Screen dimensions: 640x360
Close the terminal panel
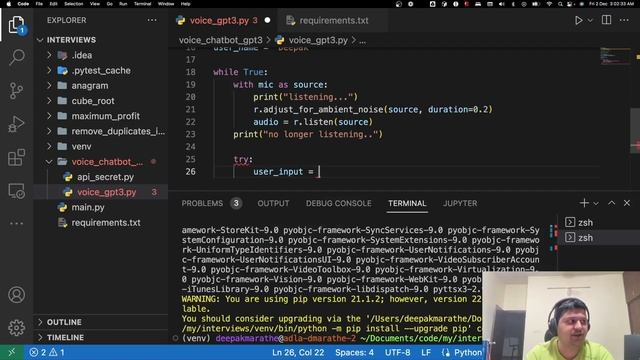[627, 203]
